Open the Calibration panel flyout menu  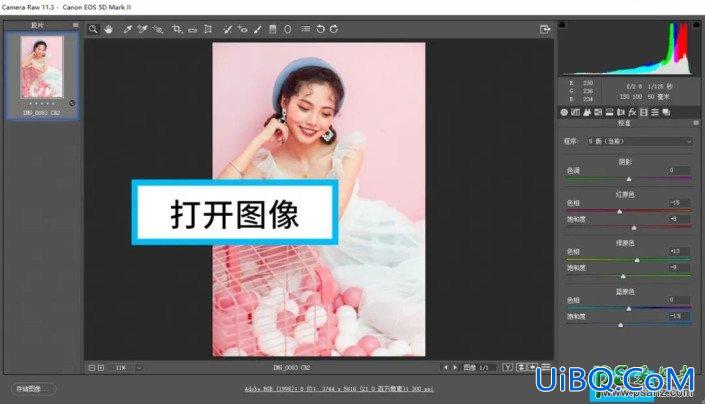[x=696, y=123]
